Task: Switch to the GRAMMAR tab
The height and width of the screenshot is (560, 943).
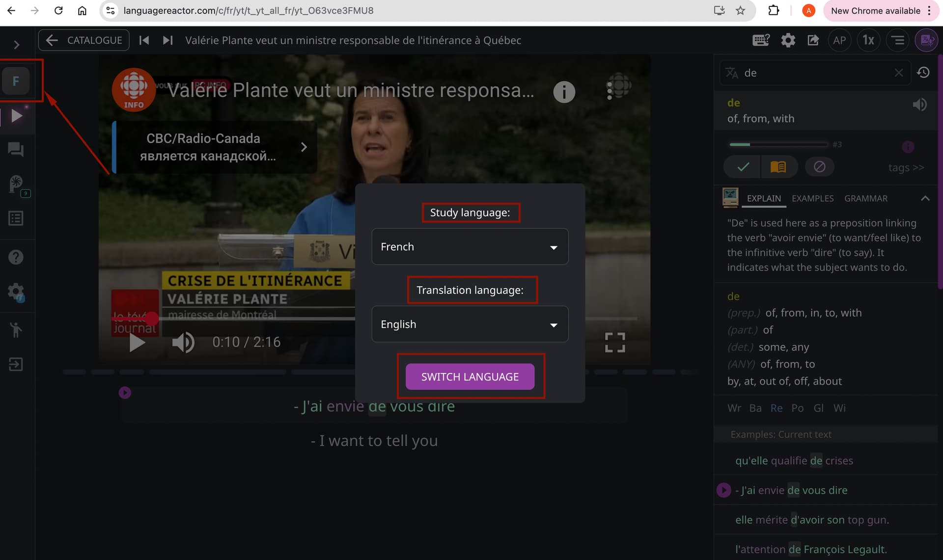Action: coord(865,198)
